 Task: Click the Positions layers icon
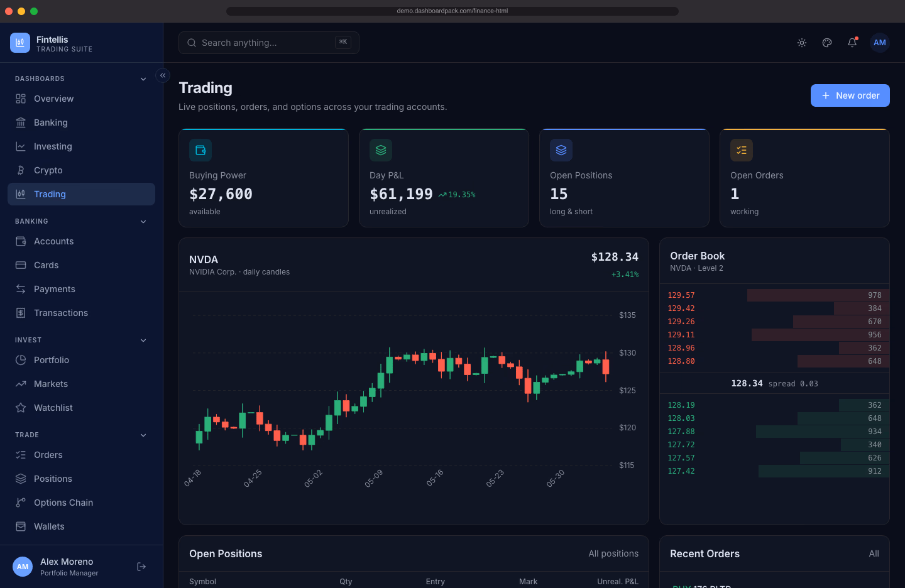coord(21,479)
